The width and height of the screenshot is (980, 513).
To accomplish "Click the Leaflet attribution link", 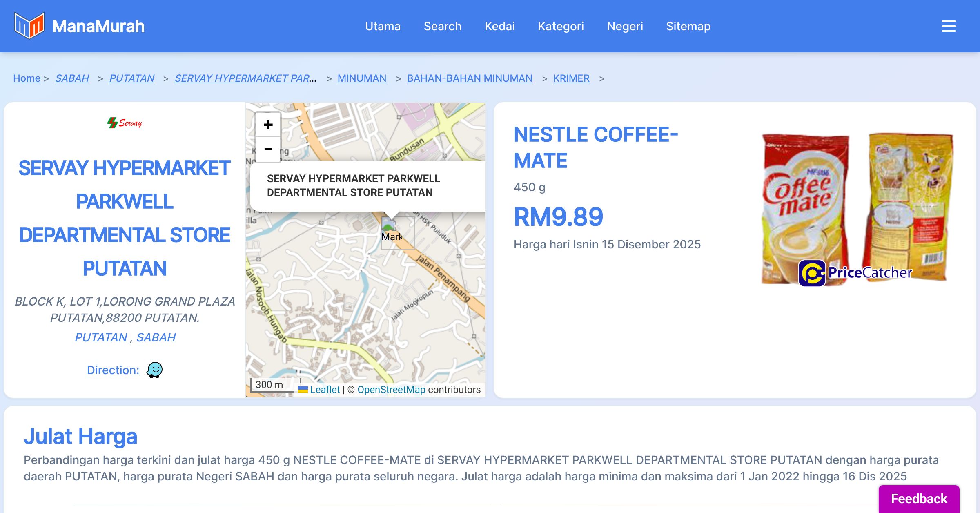I will [x=325, y=390].
